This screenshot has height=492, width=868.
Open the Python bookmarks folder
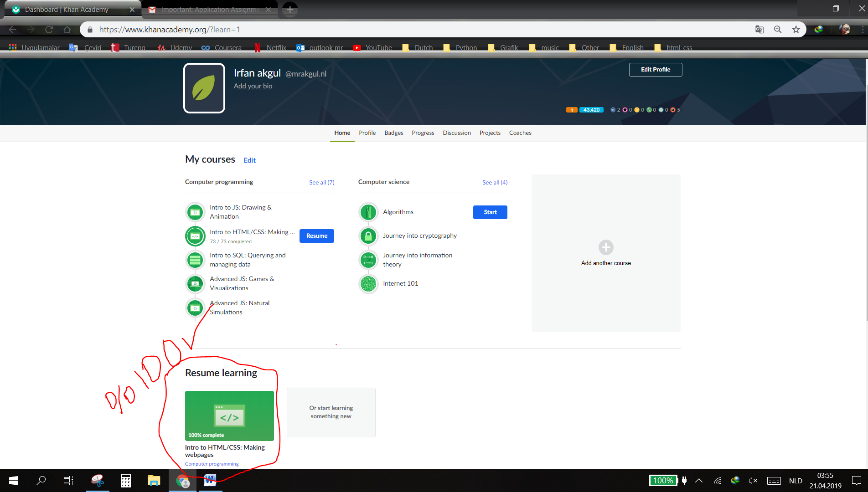[460, 47]
